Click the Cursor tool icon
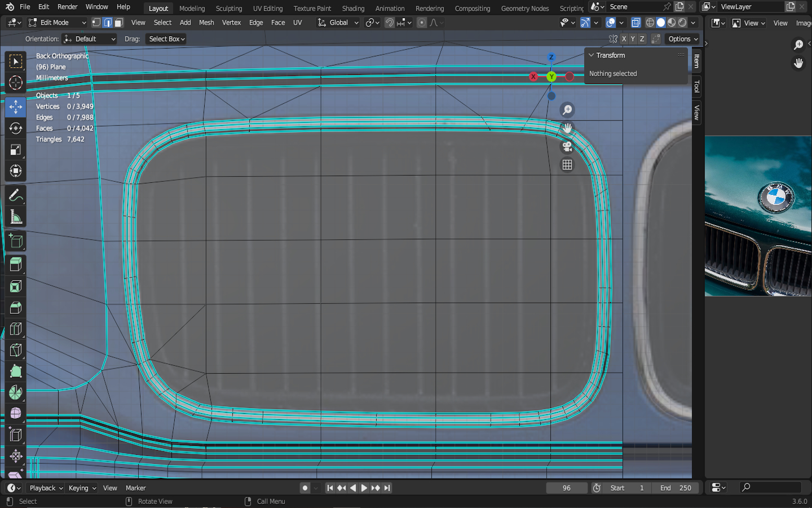This screenshot has width=812, height=508. click(16, 82)
